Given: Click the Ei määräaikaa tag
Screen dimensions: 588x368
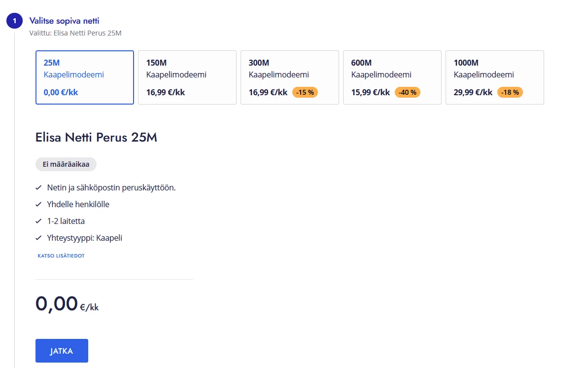Looking at the screenshot, I should (x=66, y=164).
